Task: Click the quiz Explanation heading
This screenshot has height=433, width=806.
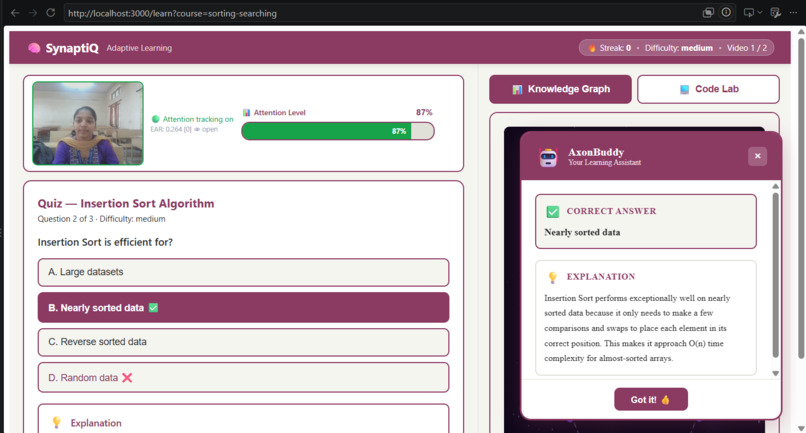Action: [x=96, y=423]
